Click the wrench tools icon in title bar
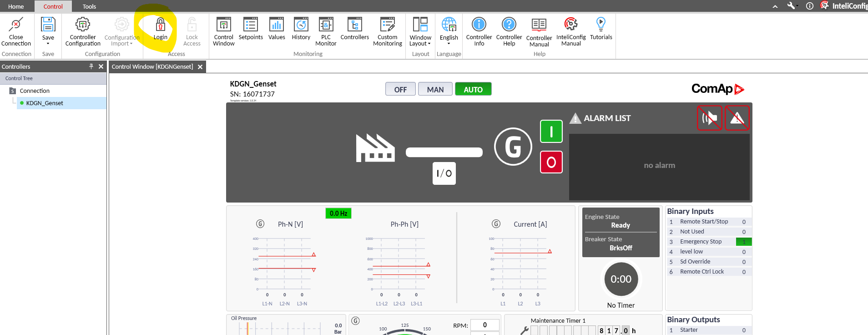 (x=792, y=6)
